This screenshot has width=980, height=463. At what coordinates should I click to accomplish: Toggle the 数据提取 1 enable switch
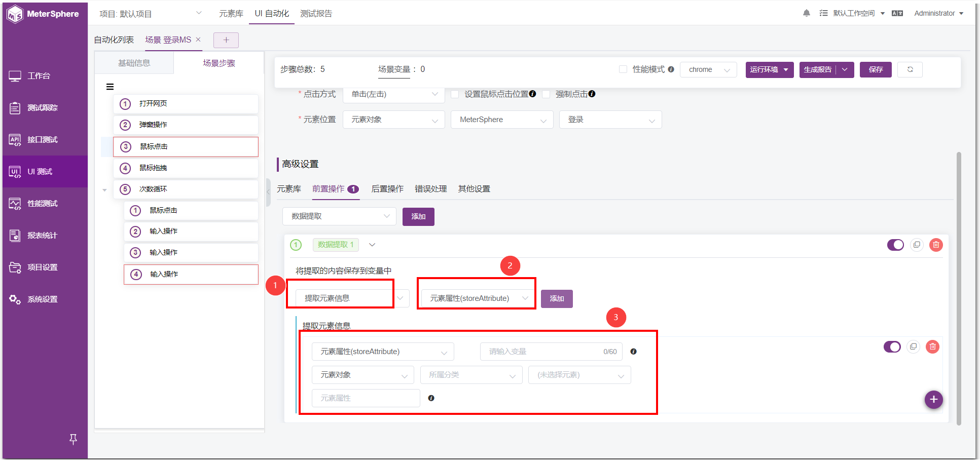[x=895, y=245]
